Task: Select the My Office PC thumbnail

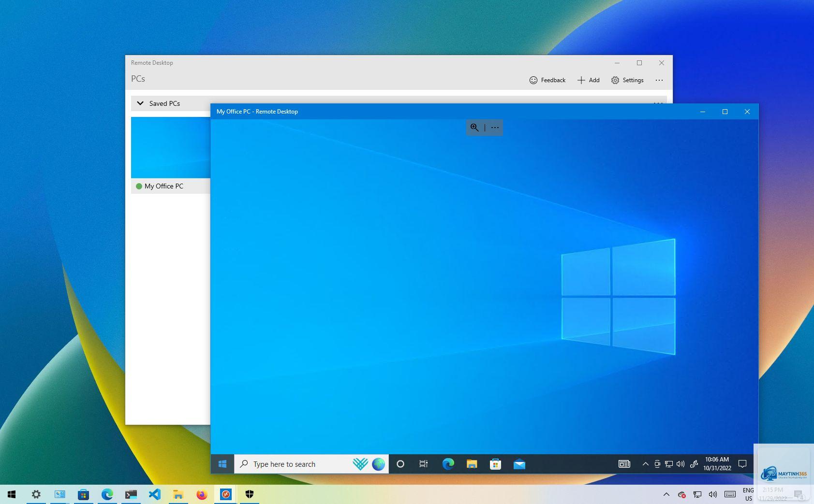Action: [x=171, y=147]
